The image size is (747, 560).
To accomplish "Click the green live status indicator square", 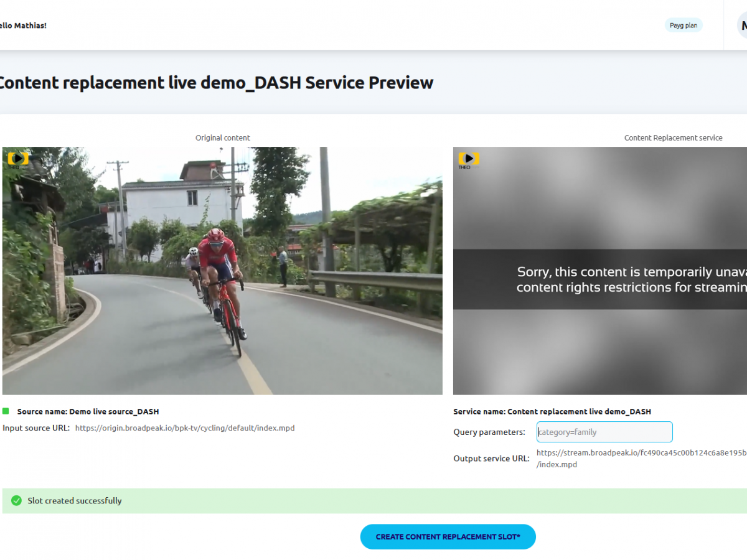I will (7, 411).
